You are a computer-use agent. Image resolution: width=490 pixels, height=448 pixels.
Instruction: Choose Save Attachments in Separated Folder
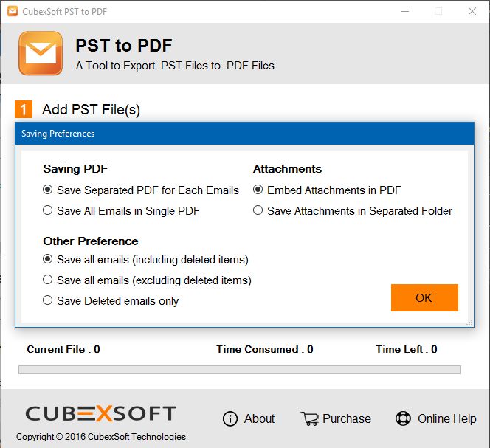click(x=353, y=210)
